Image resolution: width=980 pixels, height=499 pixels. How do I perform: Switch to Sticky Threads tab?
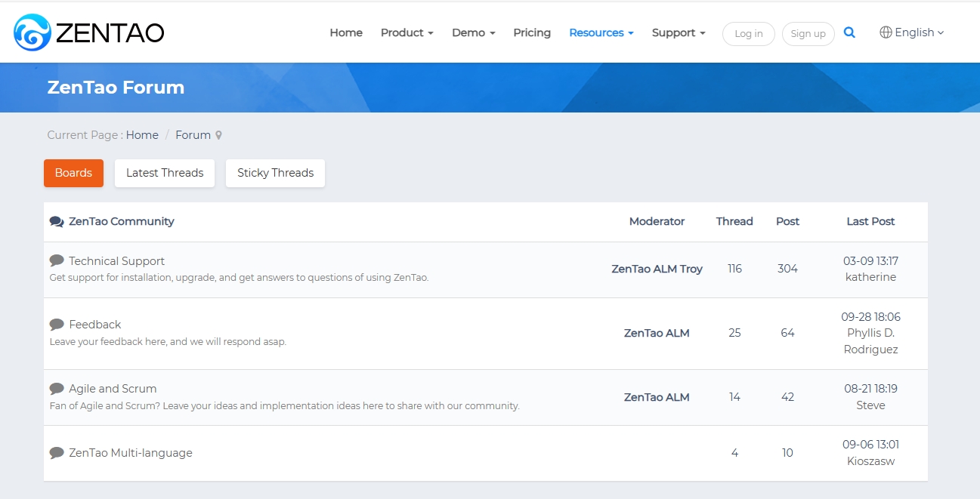point(275,173)
